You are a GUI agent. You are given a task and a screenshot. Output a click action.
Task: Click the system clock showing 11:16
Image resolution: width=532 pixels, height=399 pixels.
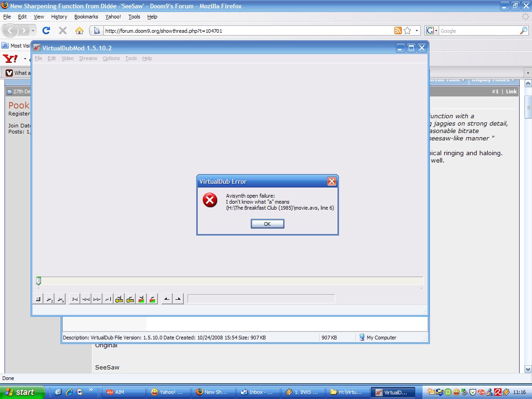[x=520, y=392]
